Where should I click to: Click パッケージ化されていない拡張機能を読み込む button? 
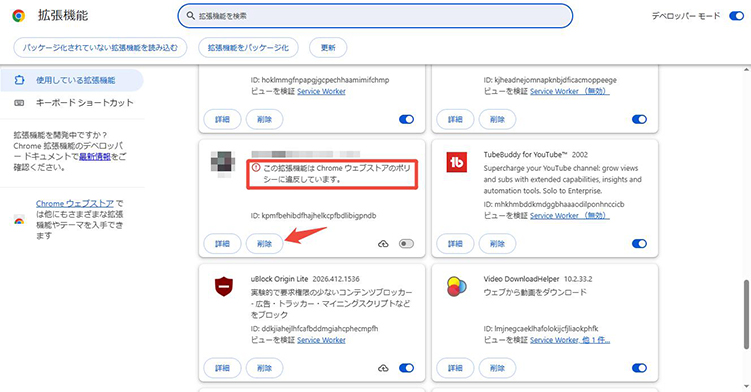(x=100, y=47)
